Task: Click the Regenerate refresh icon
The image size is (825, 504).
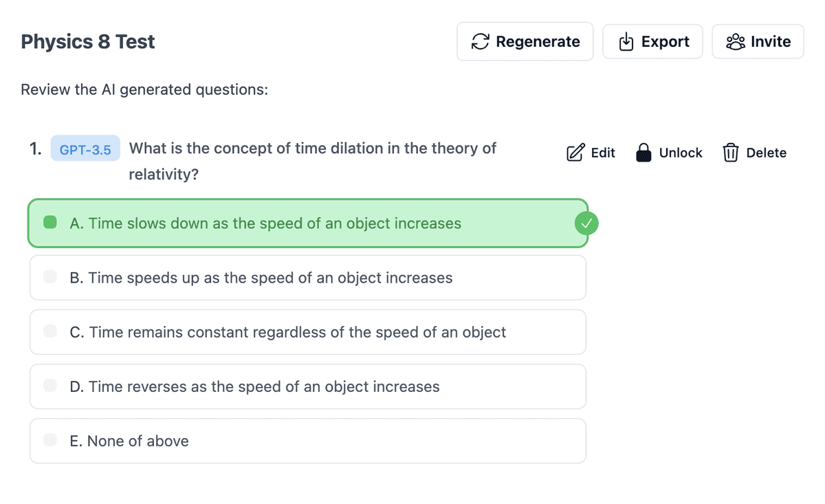Action: click(481, 41)
